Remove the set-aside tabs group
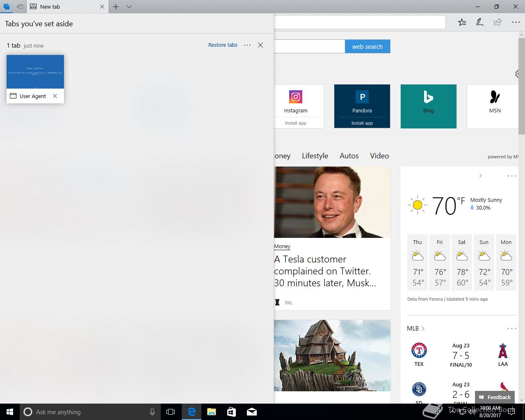The image size is (525, 420). point(260,45)
